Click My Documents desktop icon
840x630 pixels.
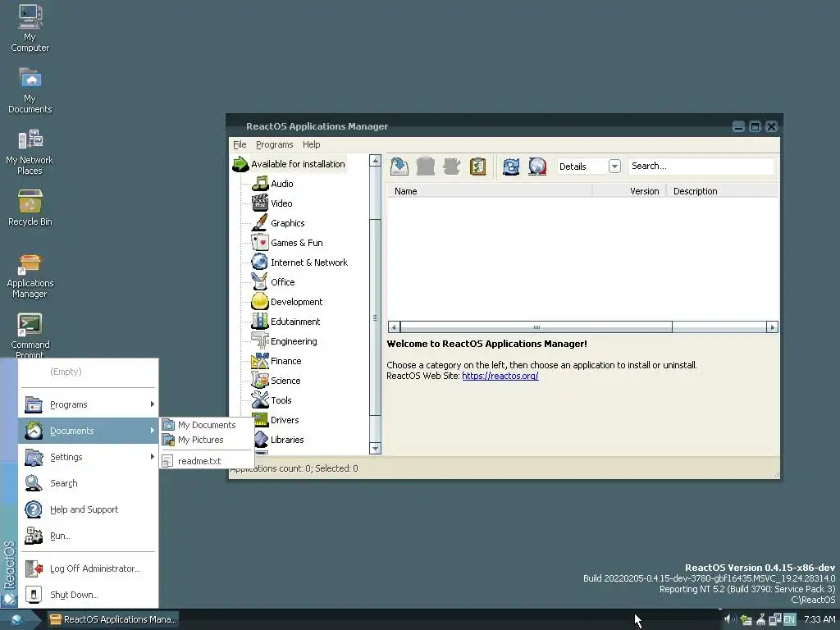point(30,90)
